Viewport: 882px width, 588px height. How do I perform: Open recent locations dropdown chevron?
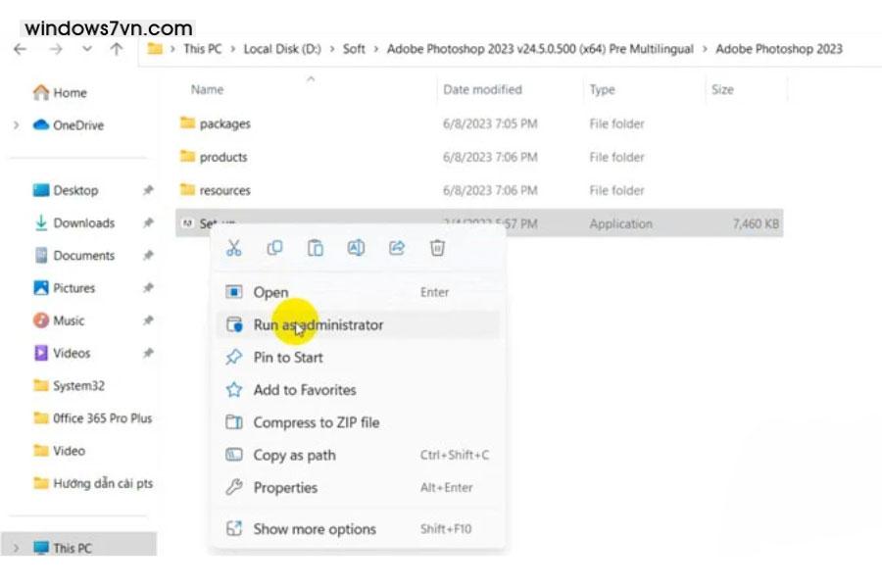point(87,49)
